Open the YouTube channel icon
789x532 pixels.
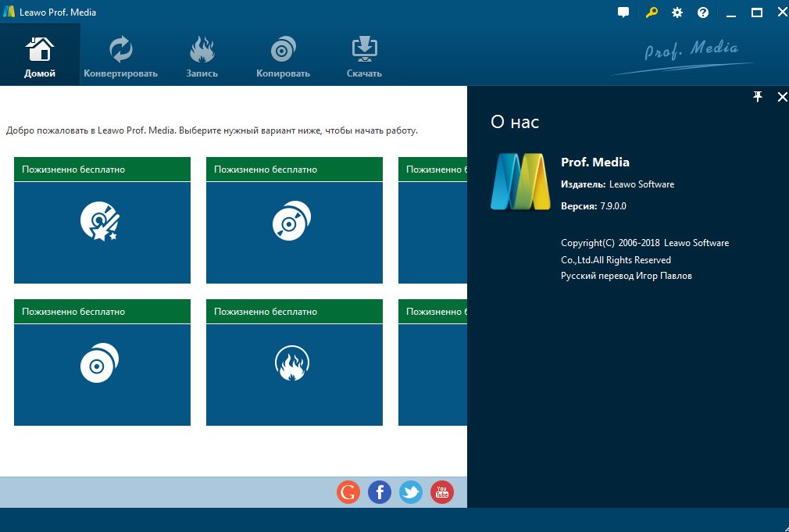442,491
